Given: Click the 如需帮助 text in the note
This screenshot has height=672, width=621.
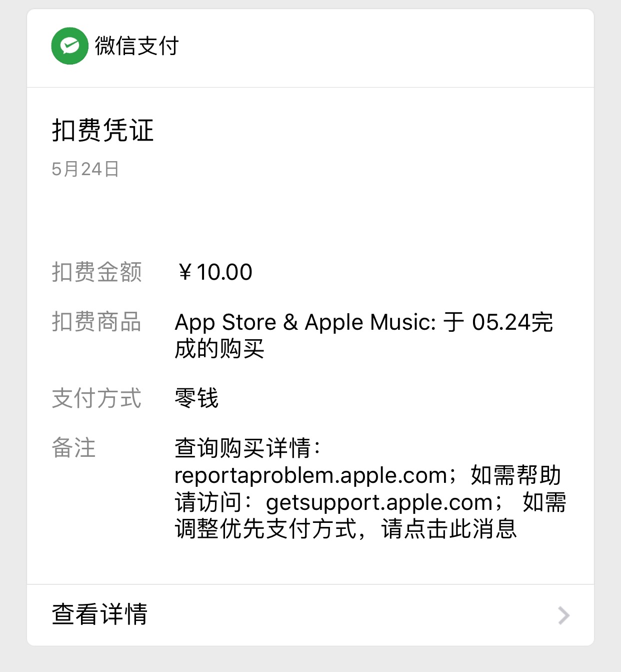Looking at the screenshot, I should click(515, 475).
